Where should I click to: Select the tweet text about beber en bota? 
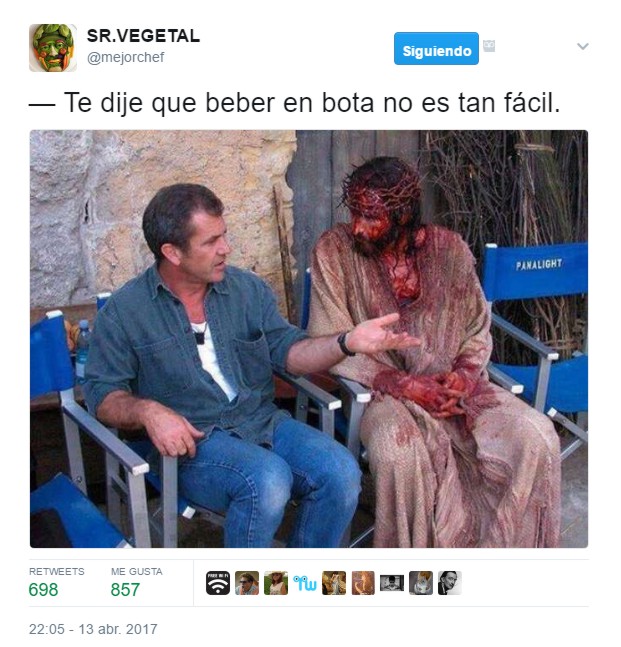click(295, 102)
